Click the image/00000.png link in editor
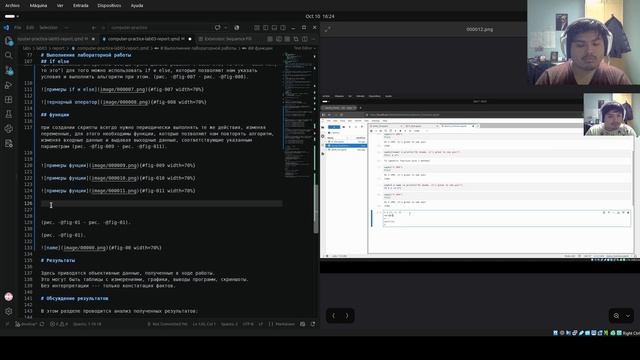The width and height of the screenshot is (640, 360). click(x=84, y=248)
